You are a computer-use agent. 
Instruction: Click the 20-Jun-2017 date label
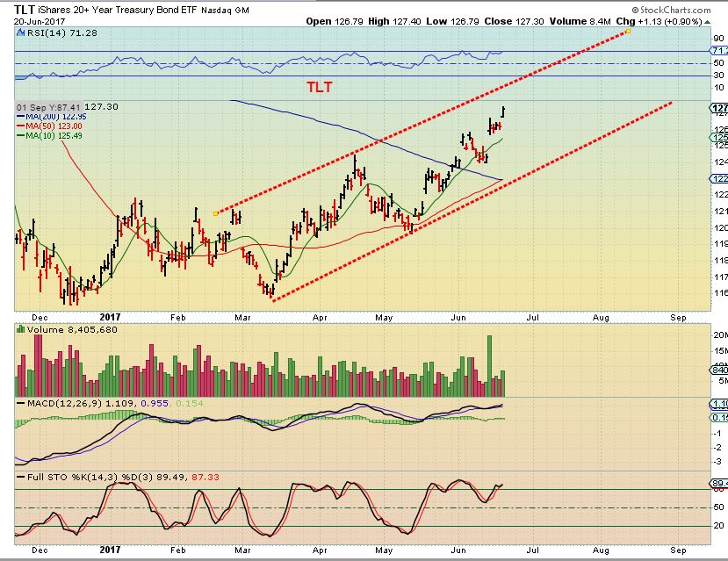tap(40, 22)
